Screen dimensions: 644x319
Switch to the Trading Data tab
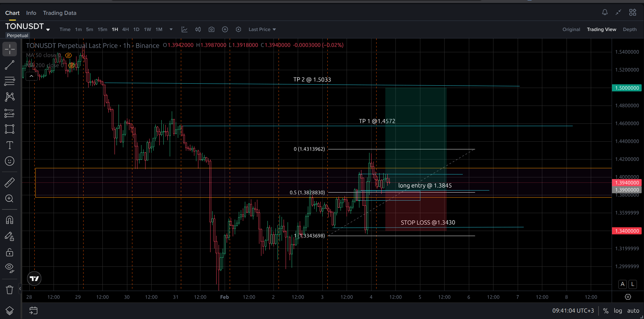60,13
